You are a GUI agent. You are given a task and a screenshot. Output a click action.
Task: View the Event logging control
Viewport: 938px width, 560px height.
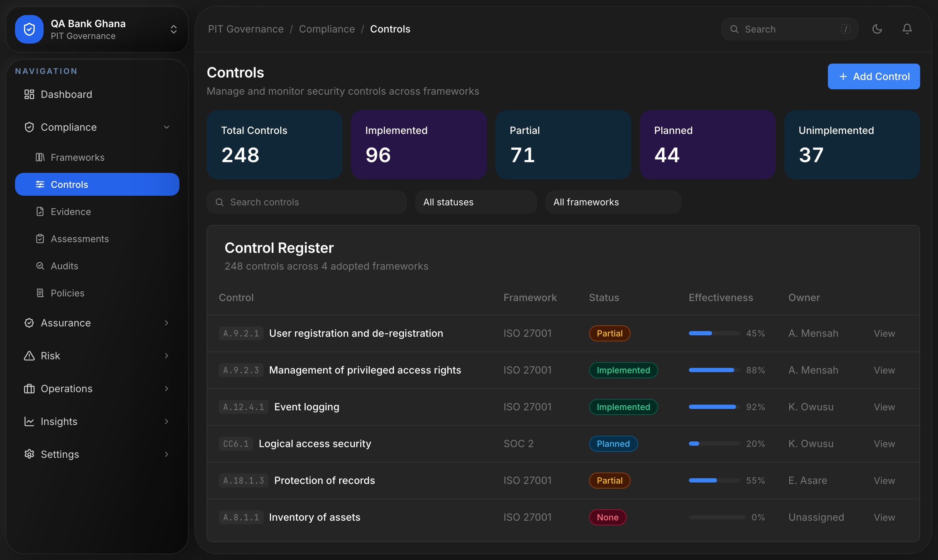(884, 407)
